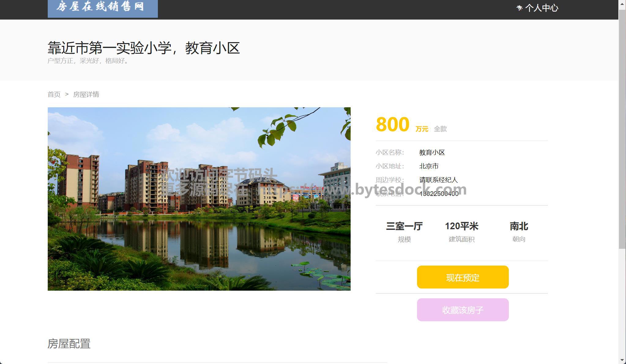
Task: Click the 房屋详情 breadcrumb item
Action: (x=86, y=94)
